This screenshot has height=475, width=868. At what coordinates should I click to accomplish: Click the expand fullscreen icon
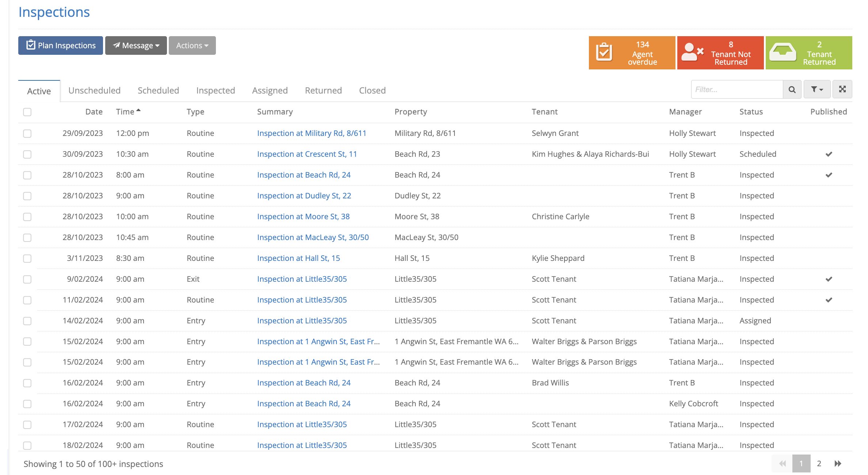click(x=842, y=90)
